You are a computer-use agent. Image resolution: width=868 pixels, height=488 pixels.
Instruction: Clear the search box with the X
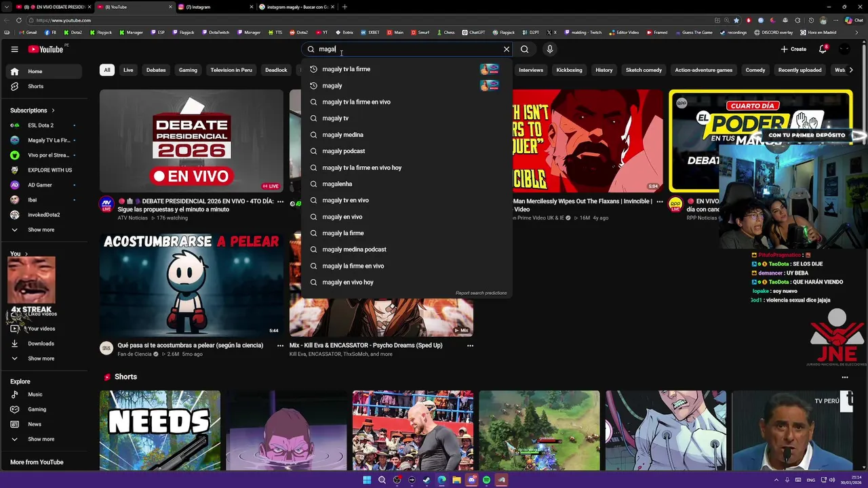[x=506, y=49]
